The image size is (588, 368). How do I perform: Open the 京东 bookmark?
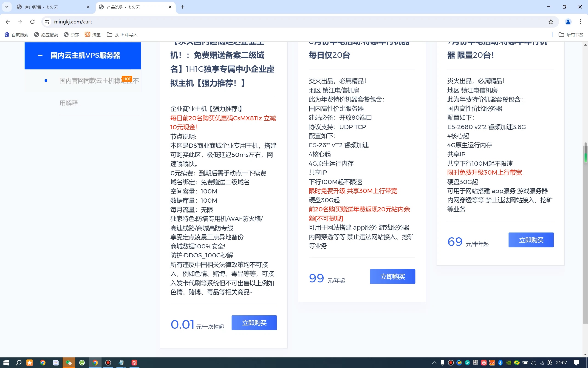tap(71, 35)
